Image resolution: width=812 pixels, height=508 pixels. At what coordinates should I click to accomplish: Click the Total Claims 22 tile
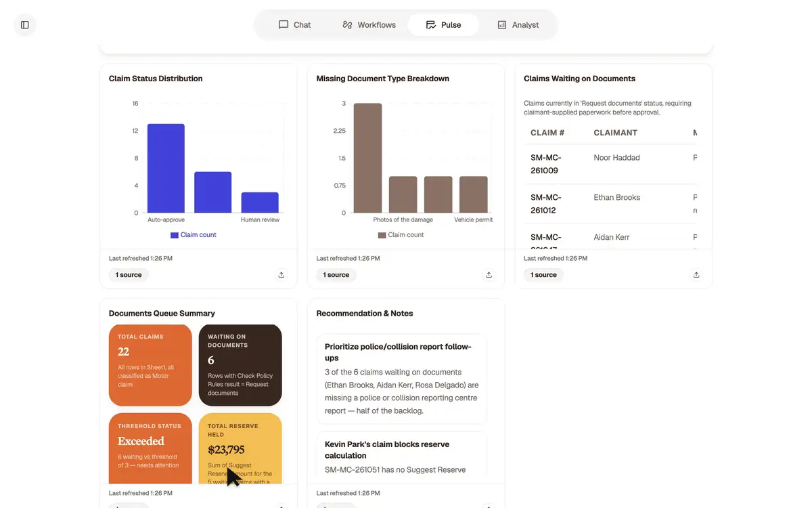tap(150, 365)
